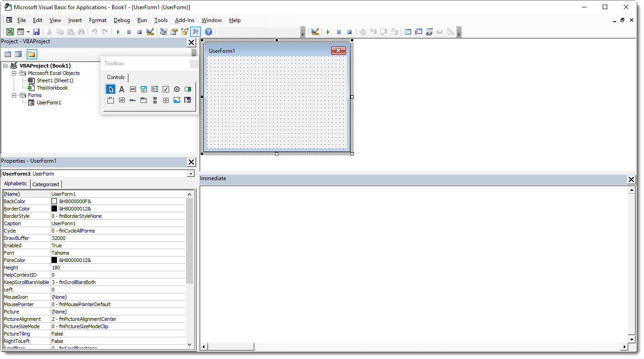Screen dimensions: 644x359
Task: Toggle Folders in the Project panel
Action: click(x=31, y=54)
